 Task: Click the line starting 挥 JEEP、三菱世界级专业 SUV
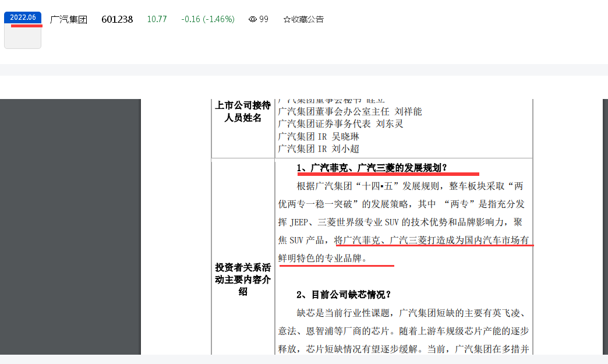[400, 222]
